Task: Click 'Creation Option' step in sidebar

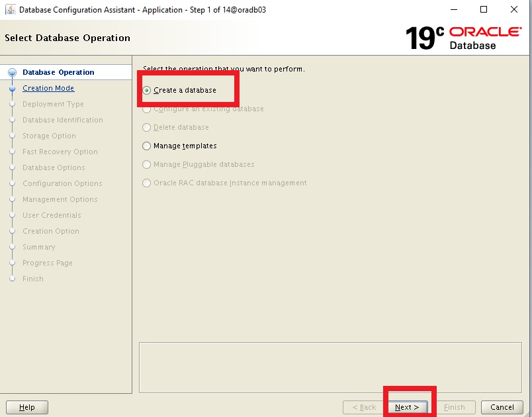Action: (x=51, y=231)
